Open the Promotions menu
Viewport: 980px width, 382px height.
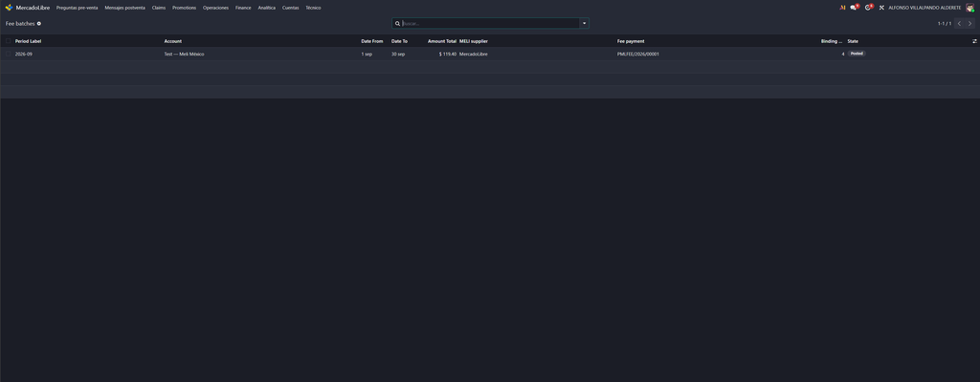coord(185,8)
